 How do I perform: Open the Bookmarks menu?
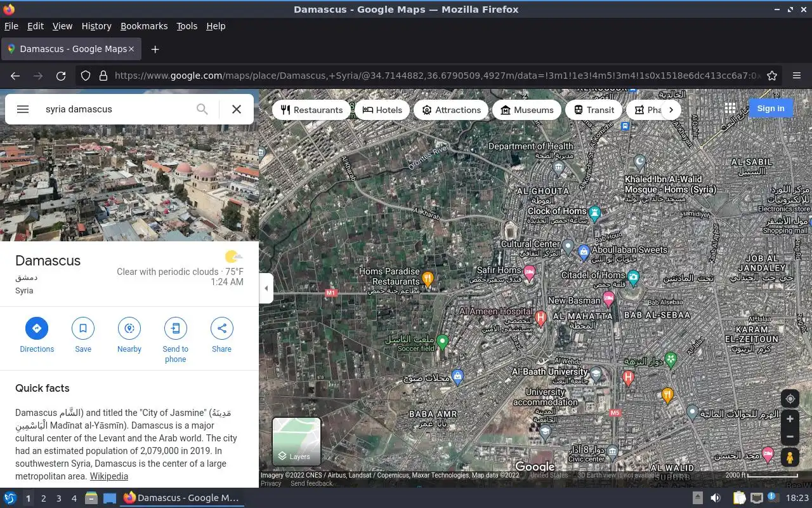pos(144,26)
